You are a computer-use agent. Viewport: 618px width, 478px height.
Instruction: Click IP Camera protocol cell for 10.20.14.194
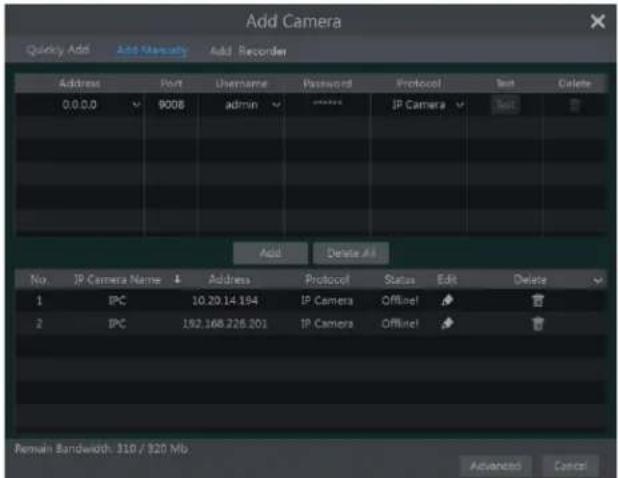327,301
